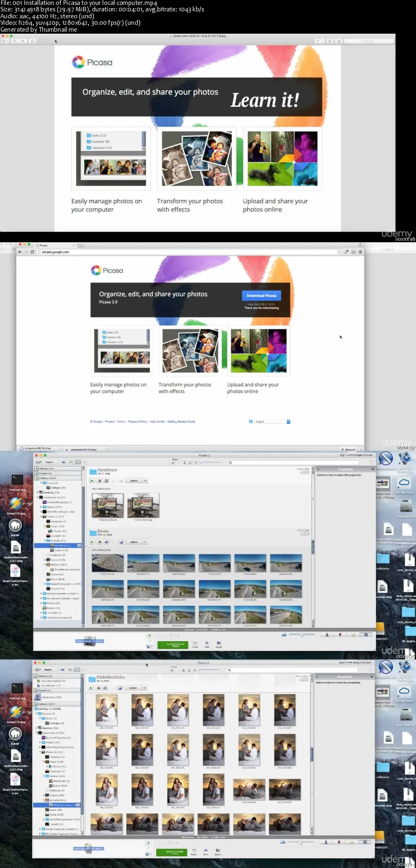Open the Upload dropdown arrow for the Drone folder
The image size is (416, 868).
click(x=145, y=542)
